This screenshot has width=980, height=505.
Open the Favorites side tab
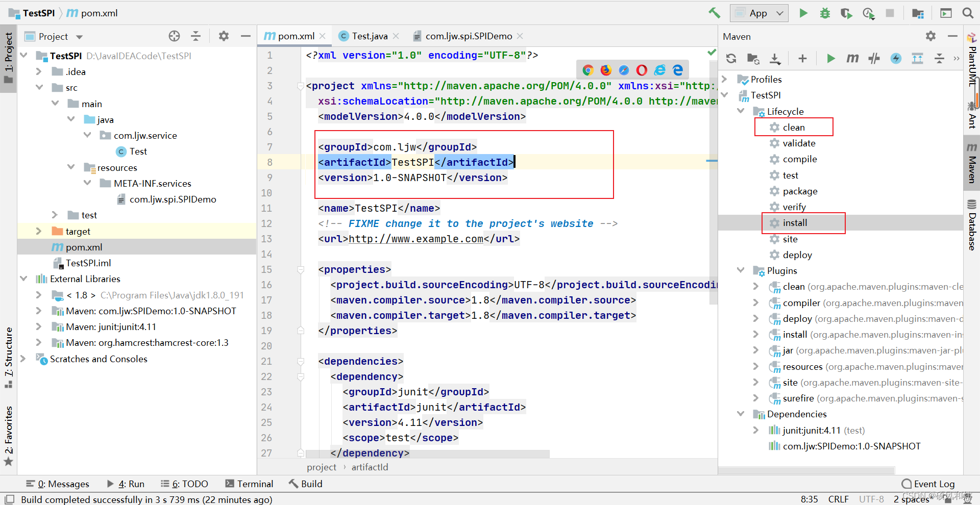coord(8,436)
